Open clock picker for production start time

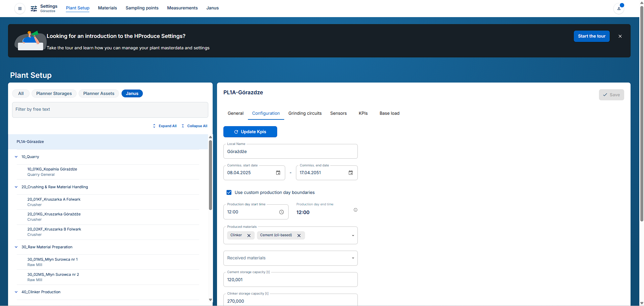point(282,212)
